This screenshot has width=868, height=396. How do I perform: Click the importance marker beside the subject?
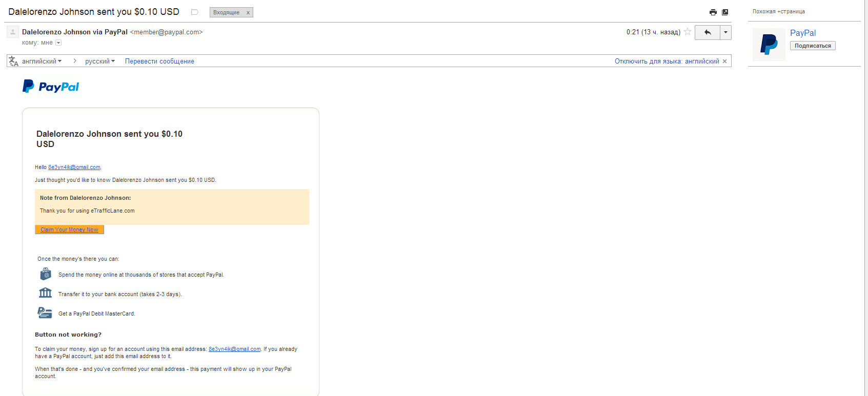point(195,12)
